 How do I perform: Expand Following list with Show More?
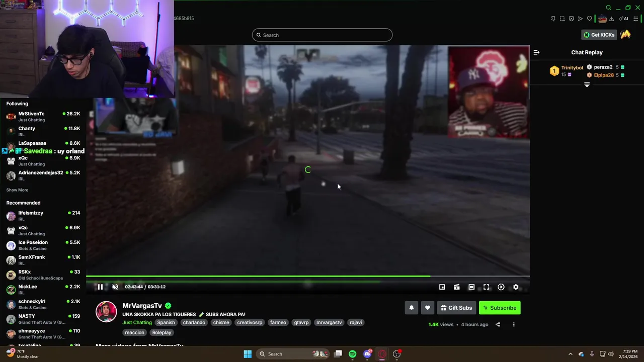pos(17,190)
